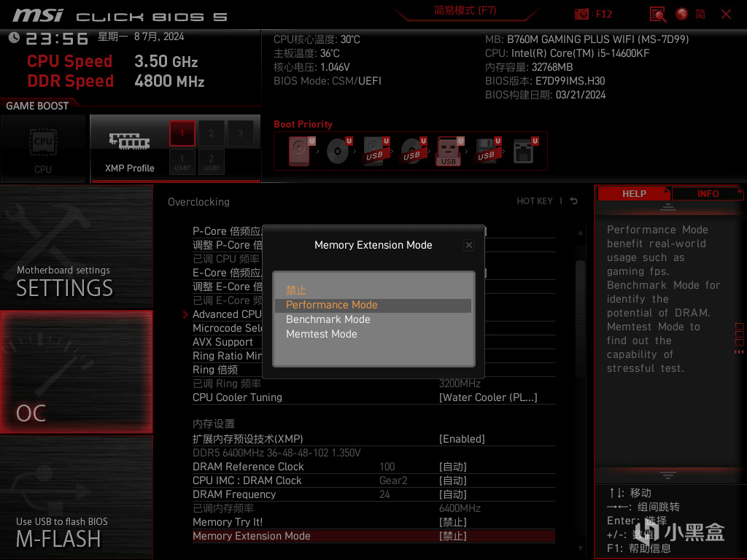Open the M-FLASH BIOS flashing section

76,497
